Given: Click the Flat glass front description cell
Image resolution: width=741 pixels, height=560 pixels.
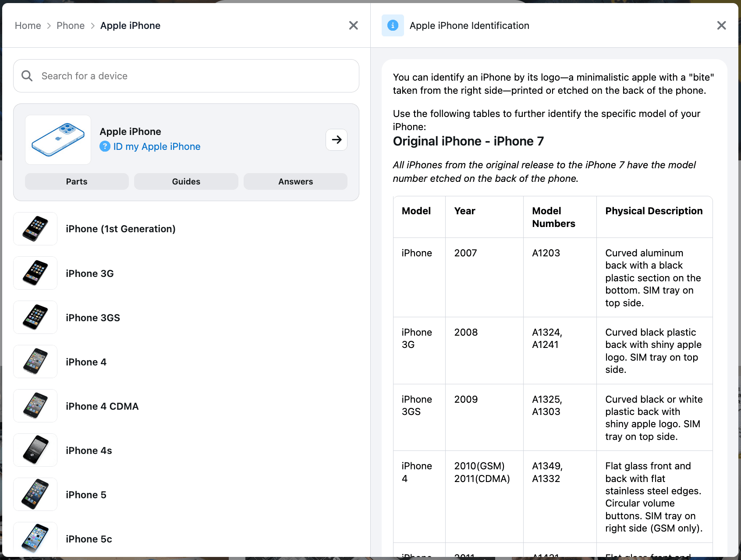Looking at the screenshot, I should (654, 497).
